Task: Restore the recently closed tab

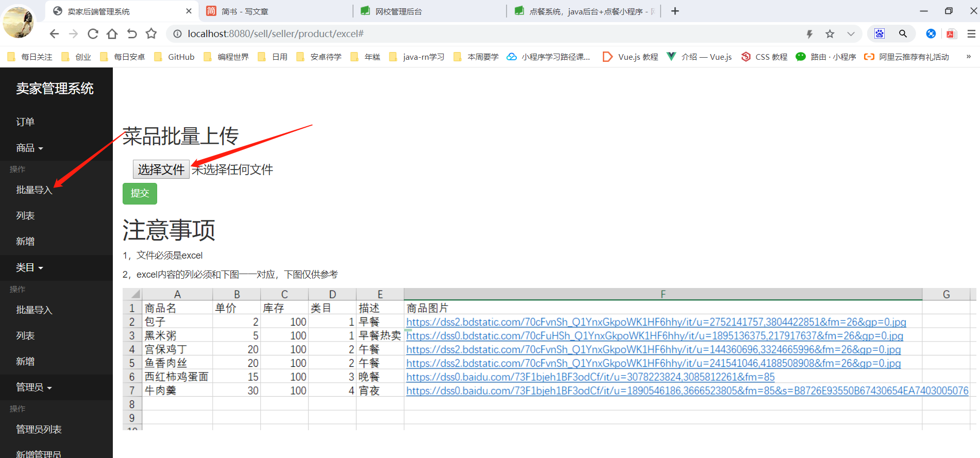Action: pos(132,34)
